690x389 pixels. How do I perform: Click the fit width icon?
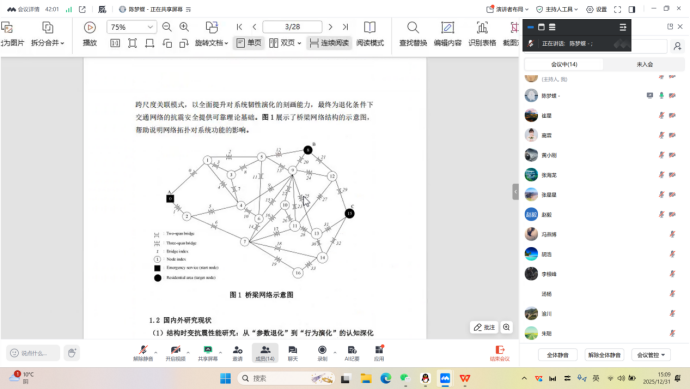click(150, 43)
